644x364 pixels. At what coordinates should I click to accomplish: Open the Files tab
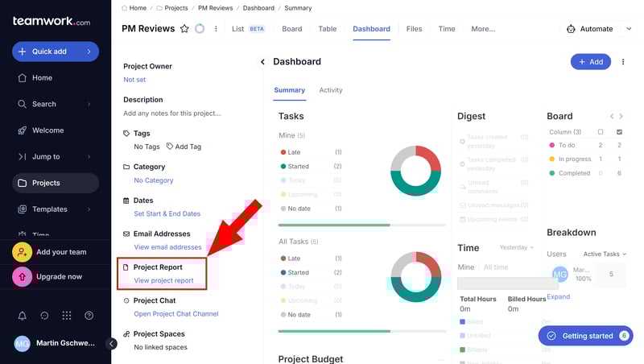pos(414,29)
